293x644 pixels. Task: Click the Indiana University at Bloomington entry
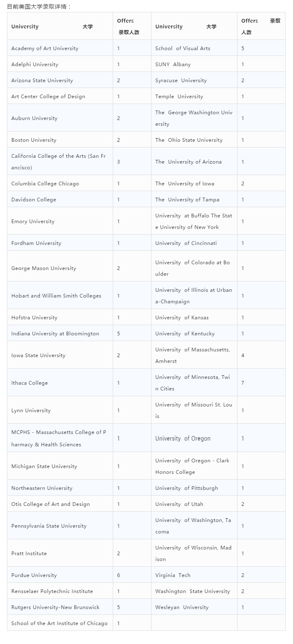(60, 333)
